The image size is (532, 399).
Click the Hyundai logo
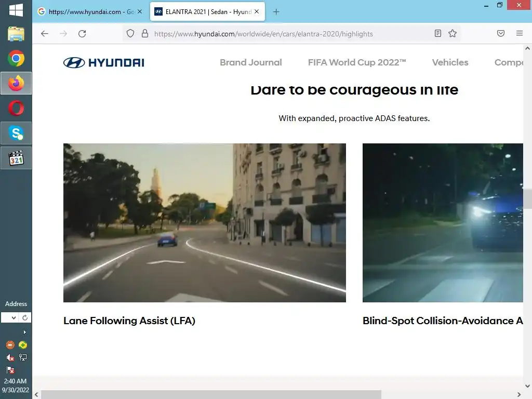(104, 63)
